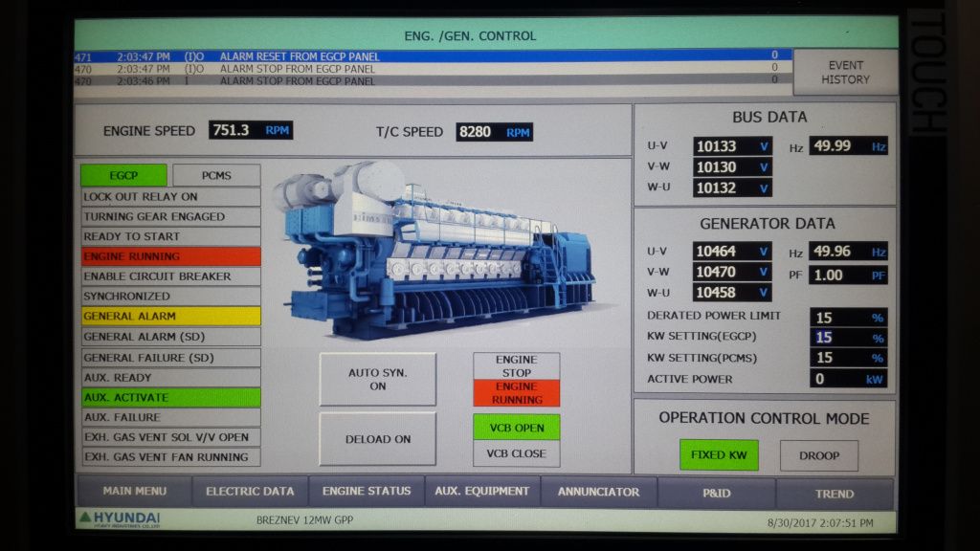Viewport: 980px width, 551px height.
Task: Select VCB Close breaker command
Action: click(x=516, y=453)
